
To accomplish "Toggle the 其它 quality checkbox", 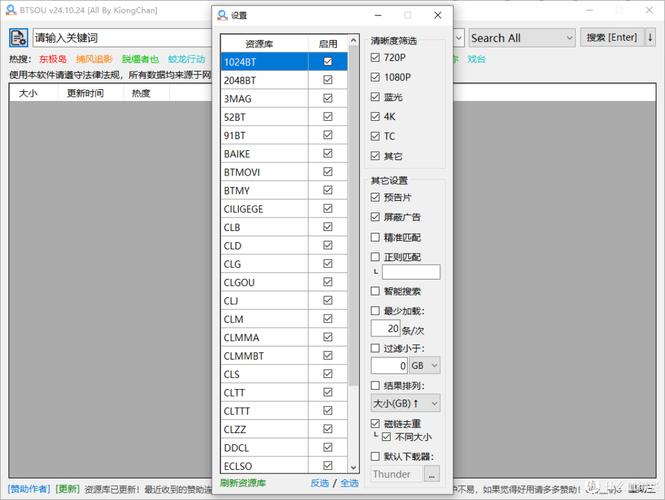I will click(375, 156).
